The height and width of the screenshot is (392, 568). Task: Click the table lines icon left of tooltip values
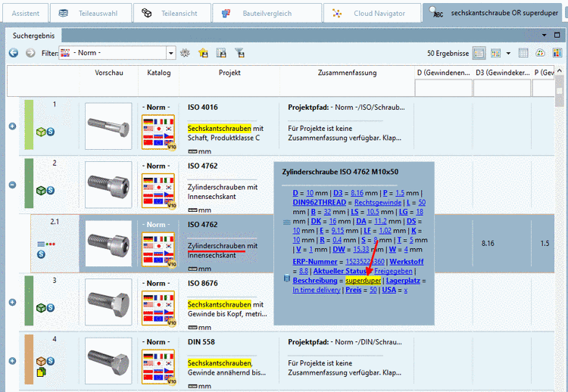pyautogui.click(x=286, y=222)
